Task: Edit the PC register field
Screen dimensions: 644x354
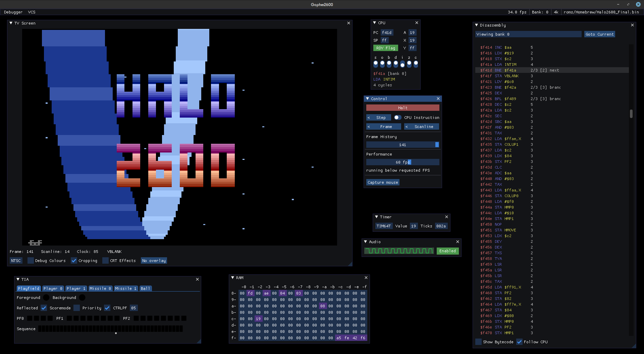Action: click(387, 33)
